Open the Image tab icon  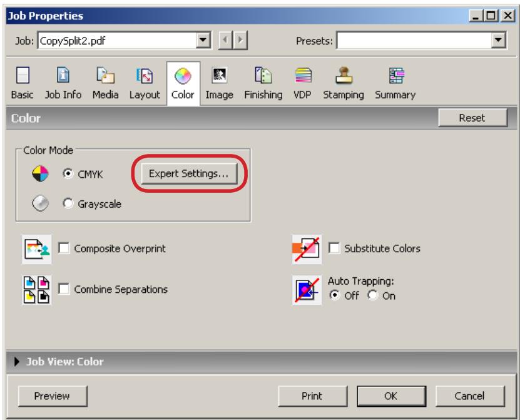[219, 75]
